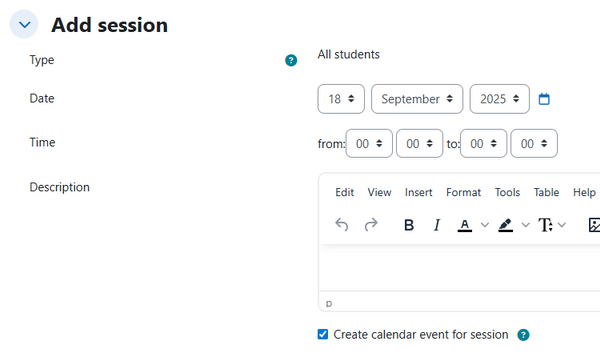The height and width of the screenshot is (361, 600).
Task: Click inside the description text area
Action: [459, 268]
